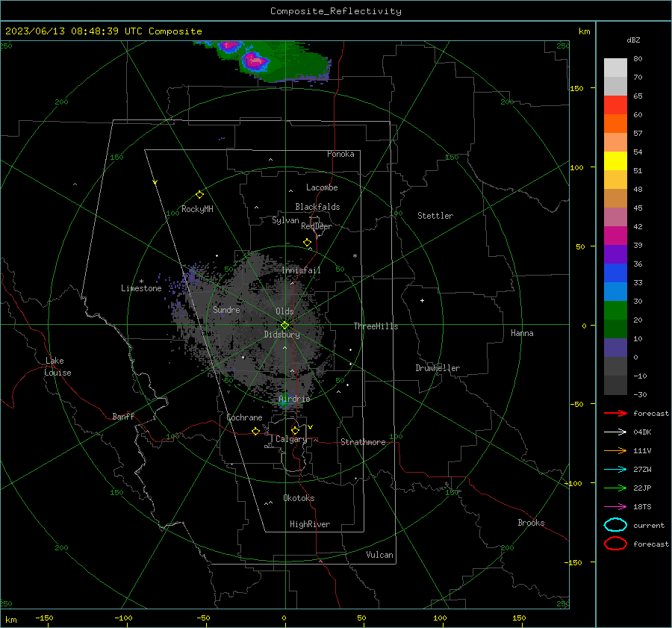Click the Cochrane label
This screenshot has width=672, height=628.
coord(244,417)
